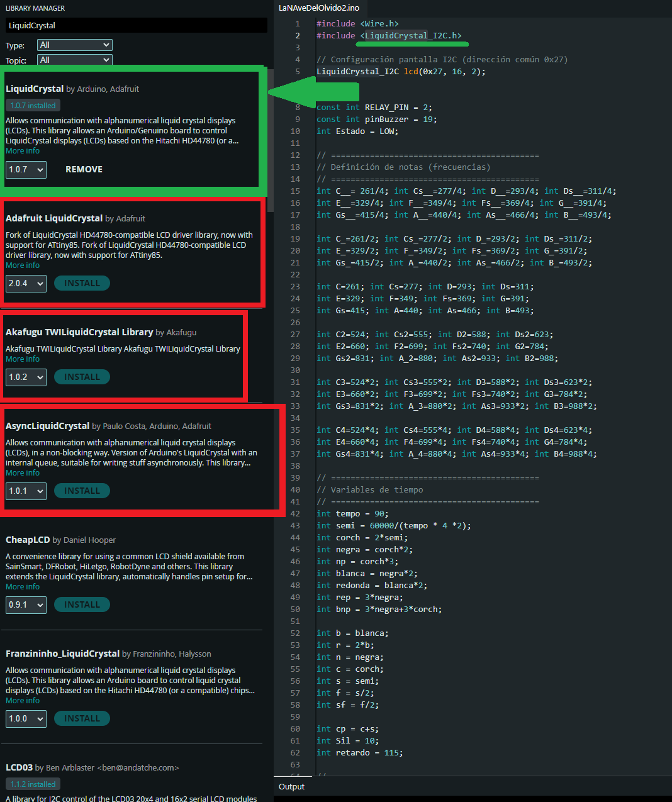Open More info for Akafugu TWILiquidCrystal

coord(23,359)
